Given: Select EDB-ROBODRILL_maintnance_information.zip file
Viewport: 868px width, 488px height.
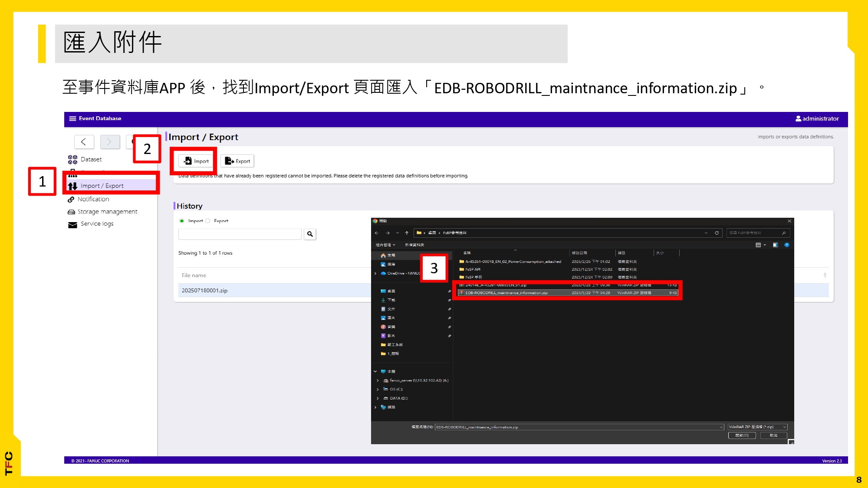Looking at the screenshot, I should pyautogui.click(x=568, y=293).
